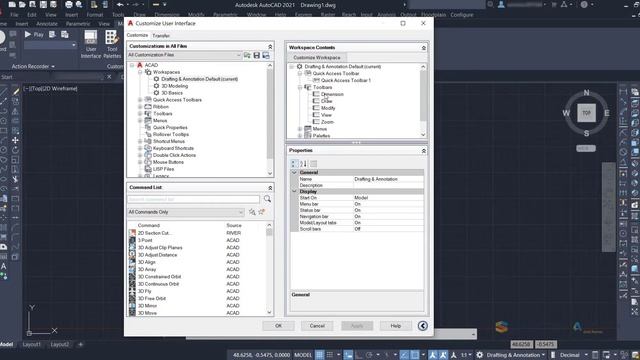Toggle annotation visibility in the status bar
Screen dimensions: 640x360
click(433, 355)
